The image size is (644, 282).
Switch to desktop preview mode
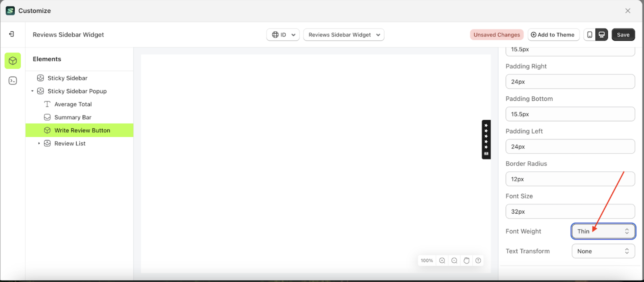pyautogui.click(x=602, y=35)
